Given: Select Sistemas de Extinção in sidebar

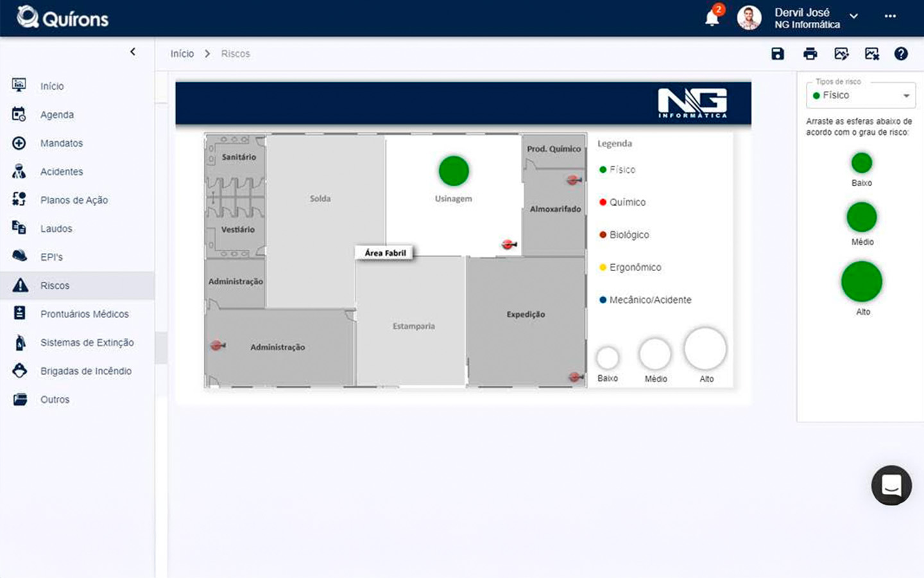Looking at the screenshot, I should (87, 342).
